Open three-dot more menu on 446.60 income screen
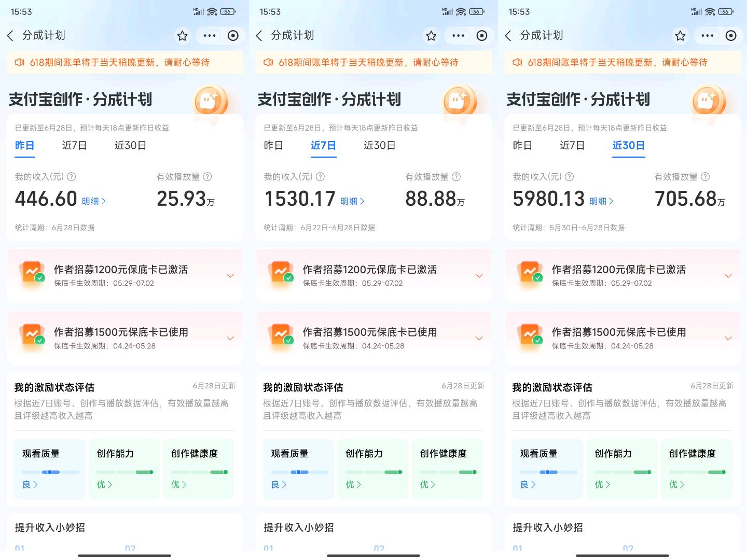Viewport: 747px width, 560px height. pyautogui.click(x=210, y=36)
